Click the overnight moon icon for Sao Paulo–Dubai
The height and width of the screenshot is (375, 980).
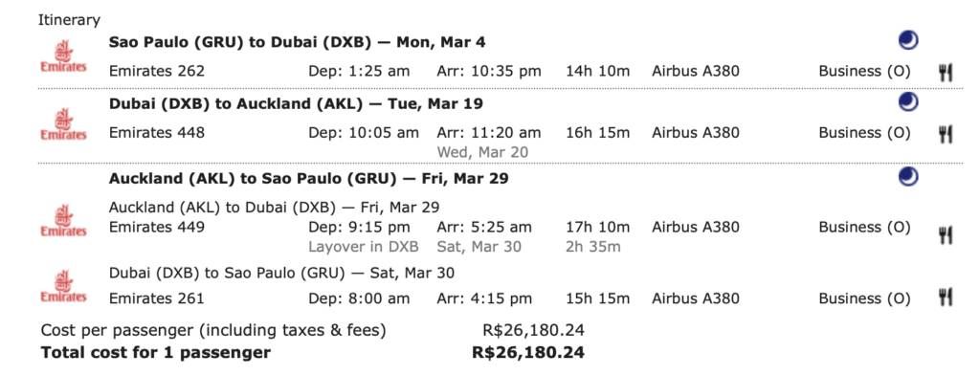pyautogui.click(x=908, y=41)
